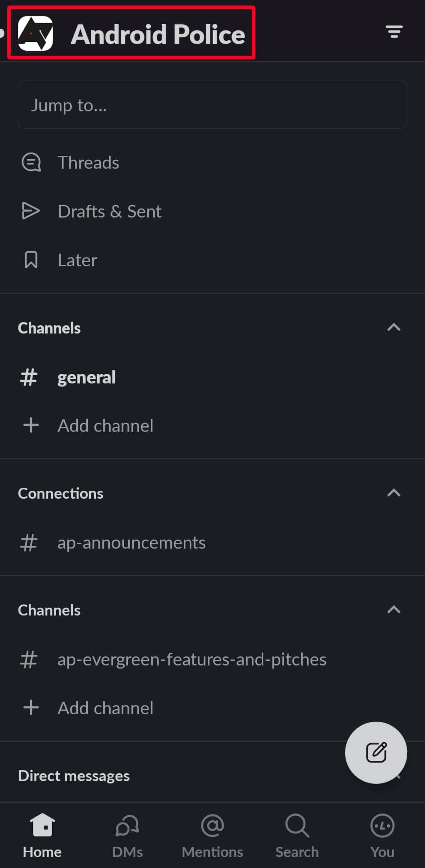
Task: Collapse the second Channels section chevron
Action: [394, 610]
